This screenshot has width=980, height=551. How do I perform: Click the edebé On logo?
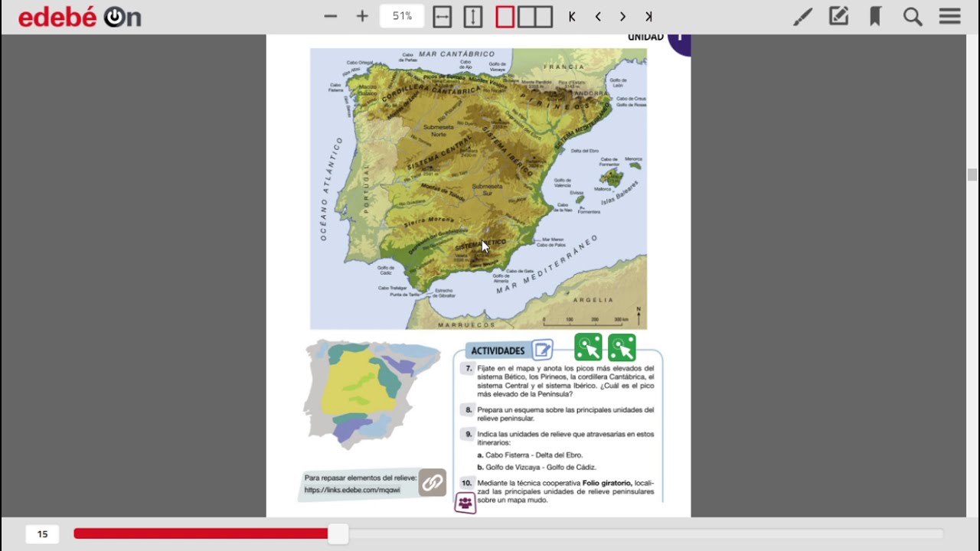[x=79, y=15]
